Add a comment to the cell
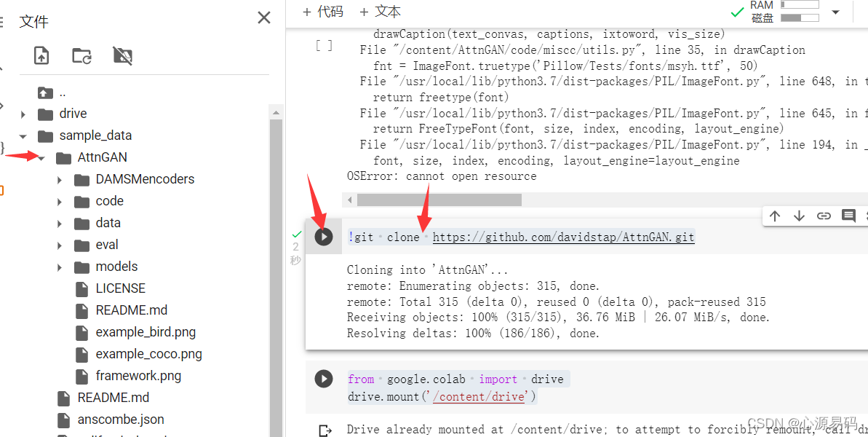The image size is (868, 437). [848, 216]
